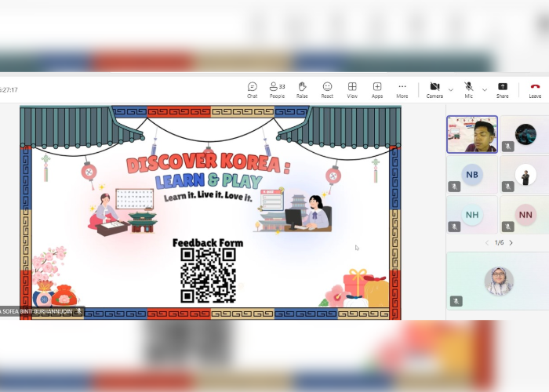This screenshot has width=549, height=392.
Task: Expand the Camera options dropdown arrow
Action: coord(451,89)
